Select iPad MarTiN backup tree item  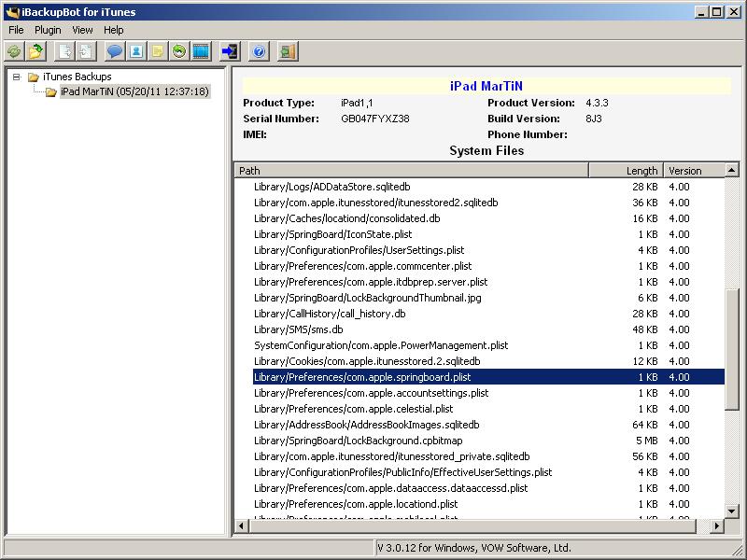(x=134, y=91)
